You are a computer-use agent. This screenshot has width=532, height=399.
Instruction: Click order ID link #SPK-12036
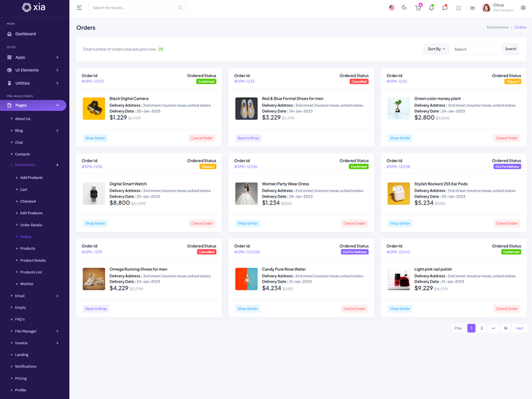click(x=245, y=167)
